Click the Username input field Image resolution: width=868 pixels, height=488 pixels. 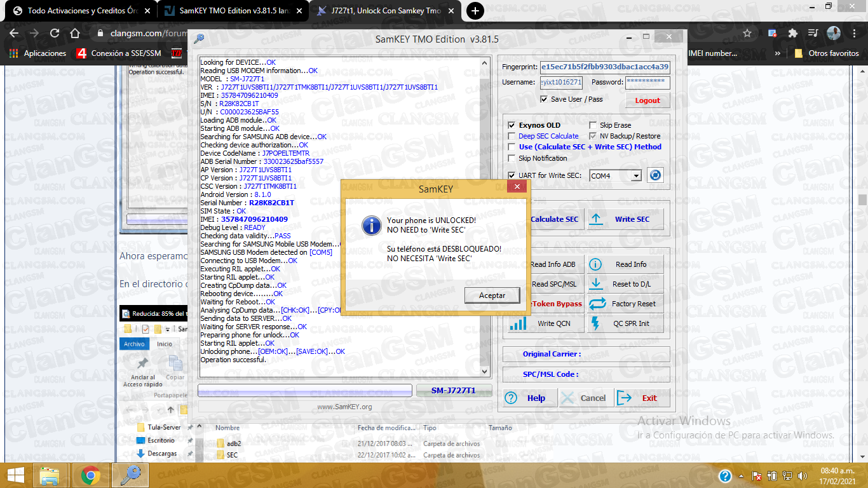561,83
